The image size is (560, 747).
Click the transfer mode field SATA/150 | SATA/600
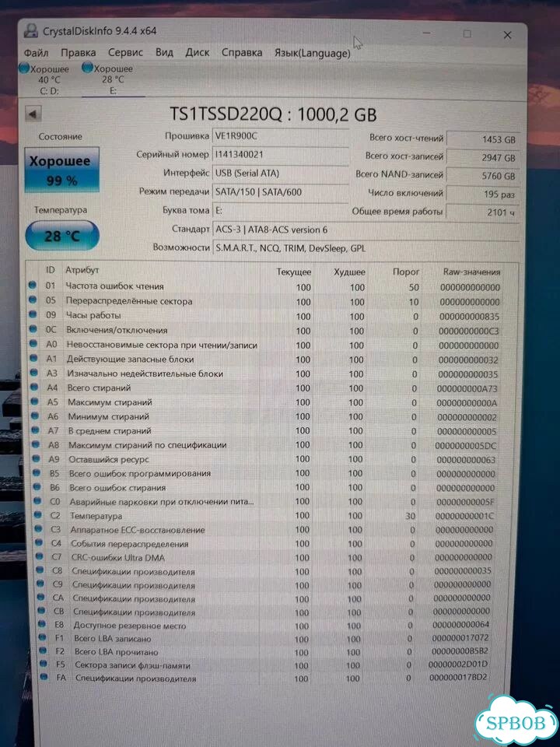pos(280,192)
